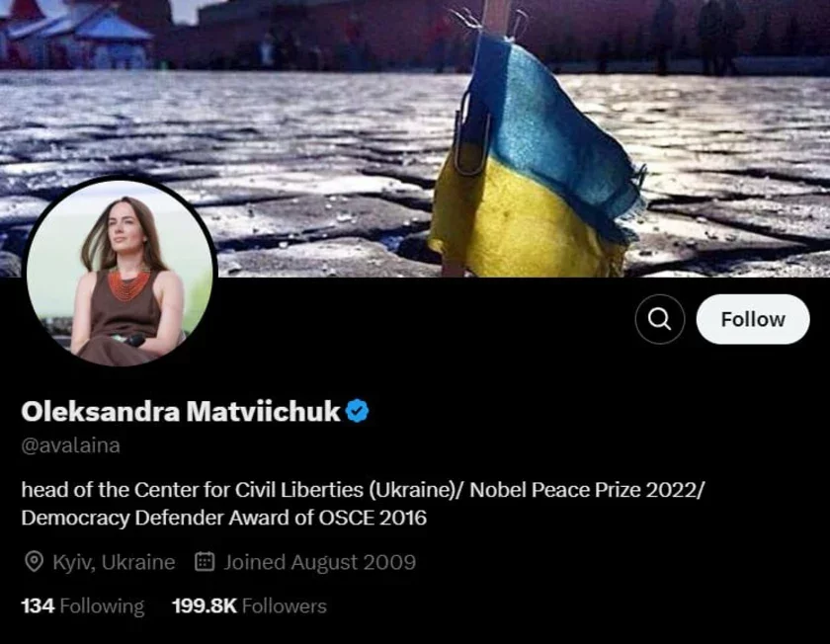Click Nobel Peace Prize 2022 in bio
Image resolution: width=830 pixels, height=644 pixels.
coord(584,490)
